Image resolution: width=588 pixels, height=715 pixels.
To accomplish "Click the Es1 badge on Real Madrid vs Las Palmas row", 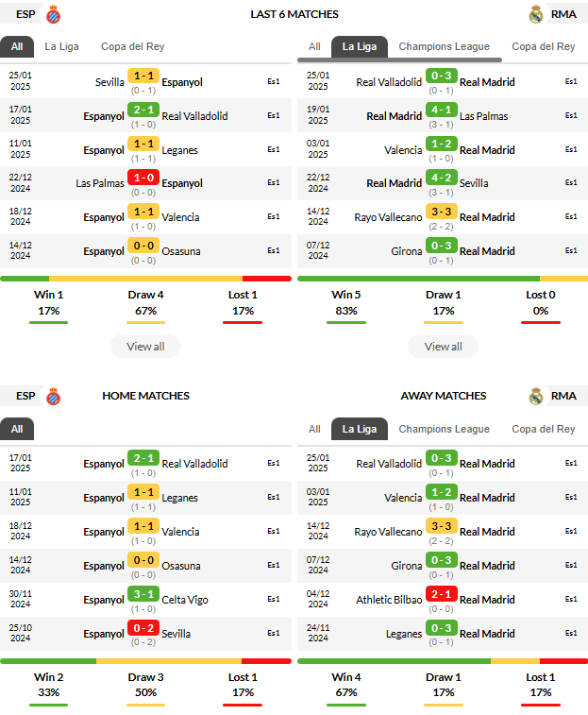I will [x=571, y=116].
